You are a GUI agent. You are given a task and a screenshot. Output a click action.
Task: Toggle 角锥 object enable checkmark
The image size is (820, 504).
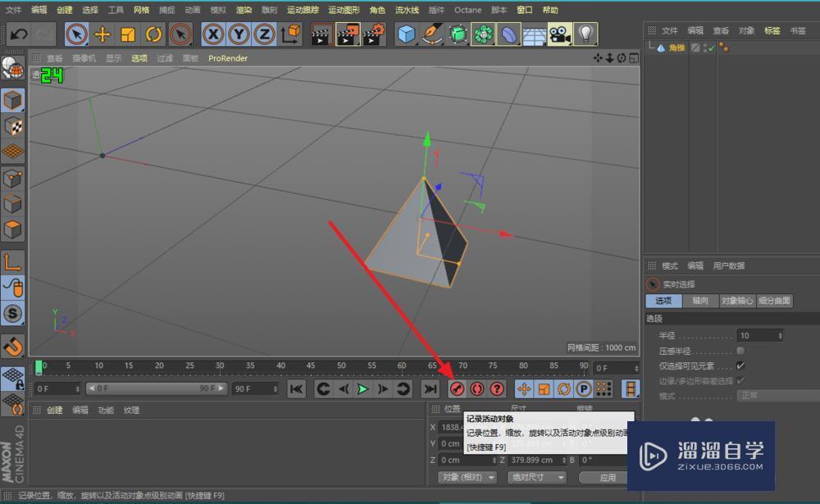(x=711, y=48)
